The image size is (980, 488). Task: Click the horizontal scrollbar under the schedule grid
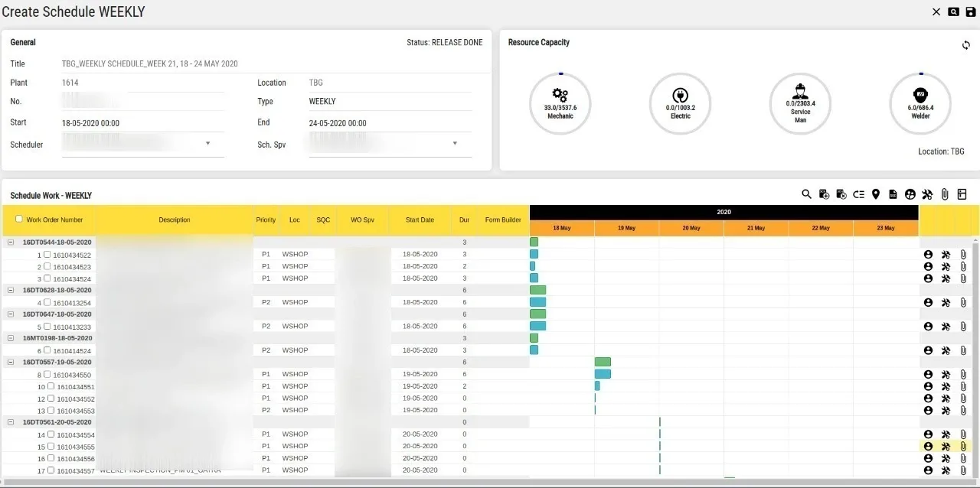click(x=490, y=482)
